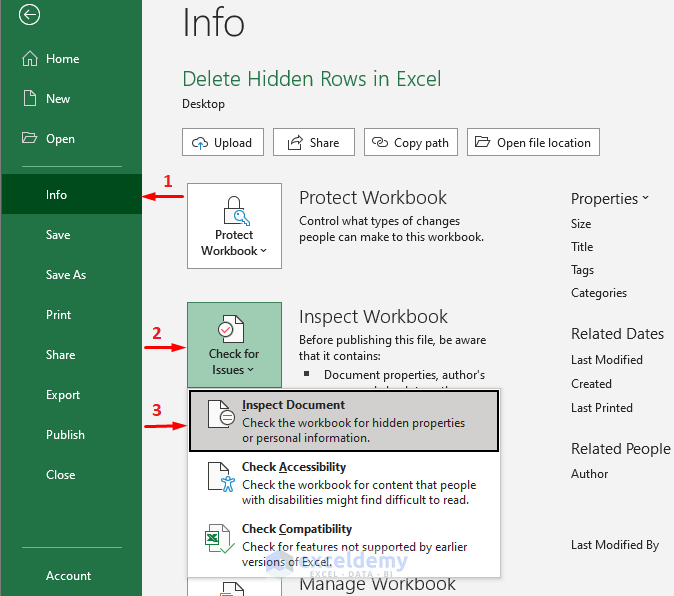The image size is (674, 596).
Task: Go to the Print page
Action: coord(71,315)
